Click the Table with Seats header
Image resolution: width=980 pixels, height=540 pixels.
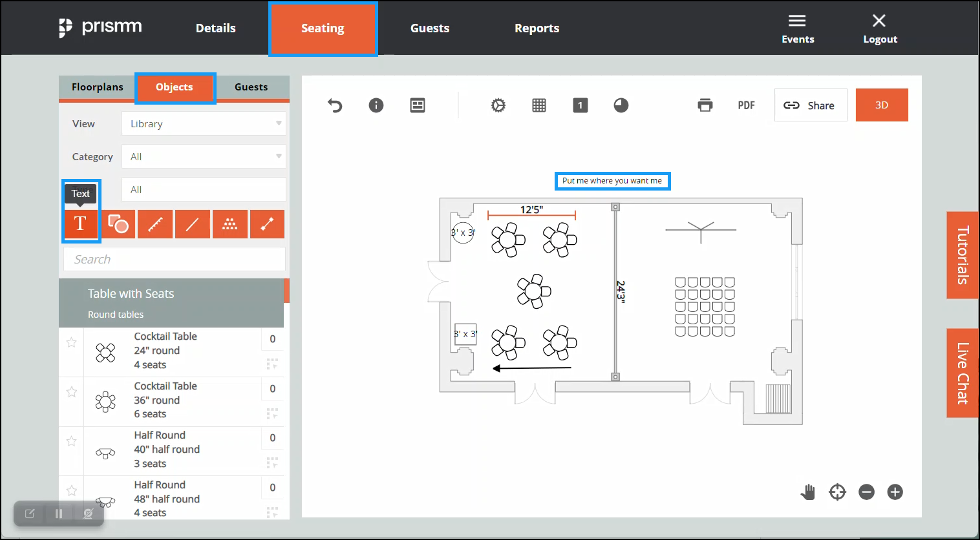click(x=171, y=303)
